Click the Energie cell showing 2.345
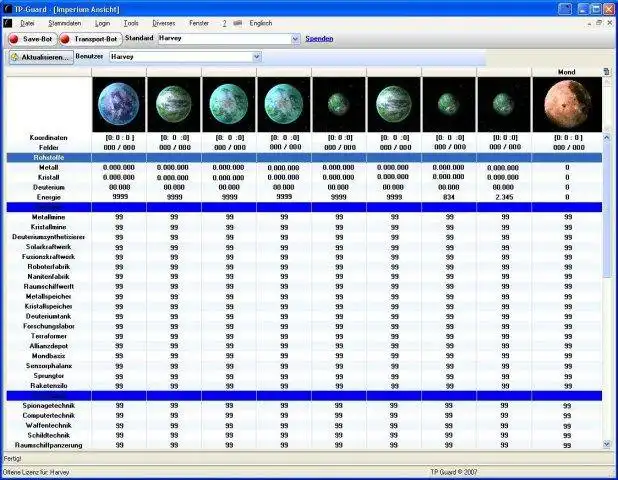The image size is (618, 480). [x=504, y=197]
